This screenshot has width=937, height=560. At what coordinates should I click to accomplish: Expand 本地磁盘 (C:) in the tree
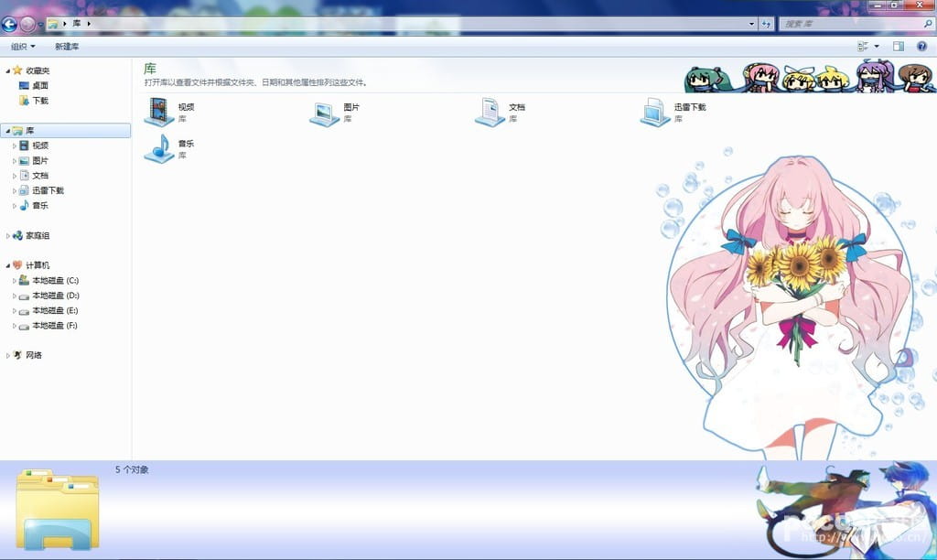[x=15, y=281]
